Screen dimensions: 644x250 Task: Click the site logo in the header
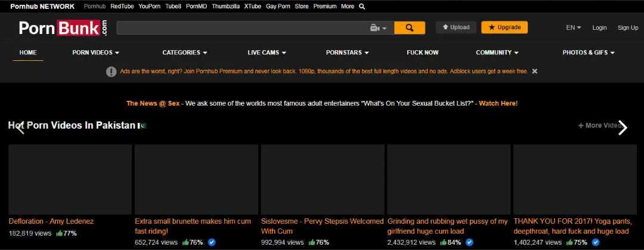tap(63, 28)
